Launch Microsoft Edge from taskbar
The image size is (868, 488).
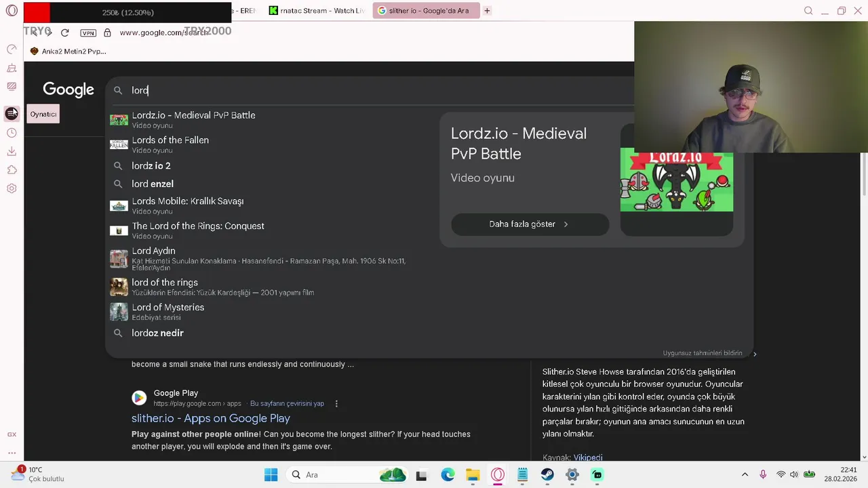[448, 474]
